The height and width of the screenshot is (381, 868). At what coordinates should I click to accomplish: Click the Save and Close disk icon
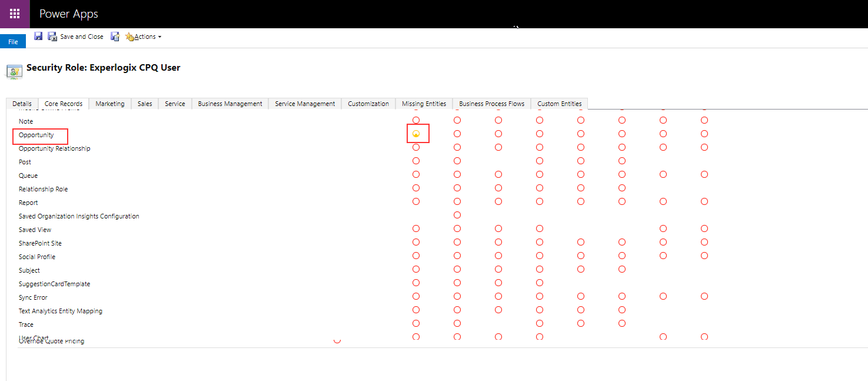[52, 37]
